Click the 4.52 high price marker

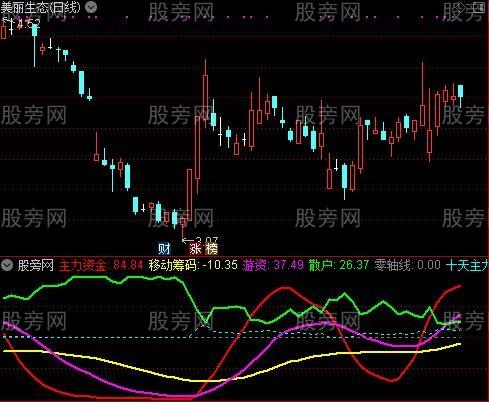tap(29, 23)
